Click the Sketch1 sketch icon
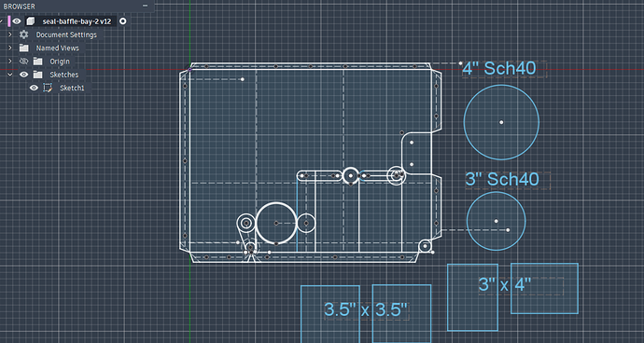Image resolution: width=644 pixels, height=343 pixels. tap(48, 88)
